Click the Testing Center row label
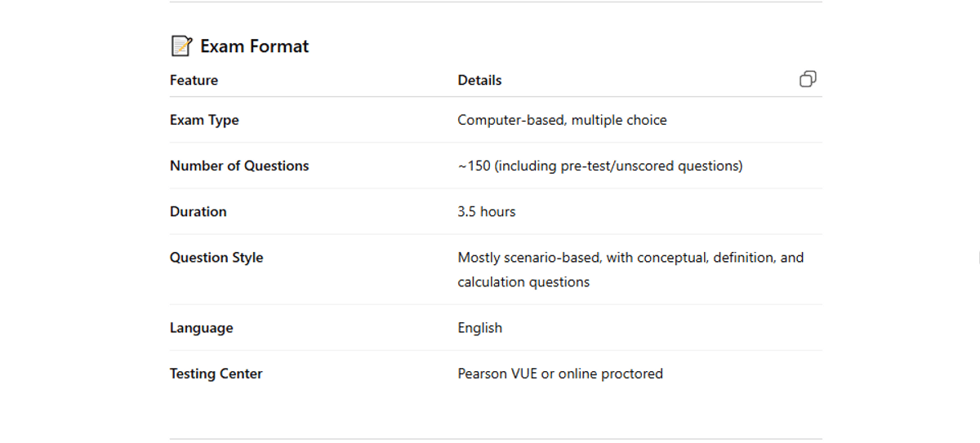980x443 pixels. (216, 374)
